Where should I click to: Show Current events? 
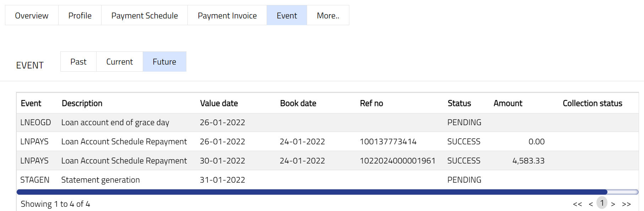coord(120,62)
